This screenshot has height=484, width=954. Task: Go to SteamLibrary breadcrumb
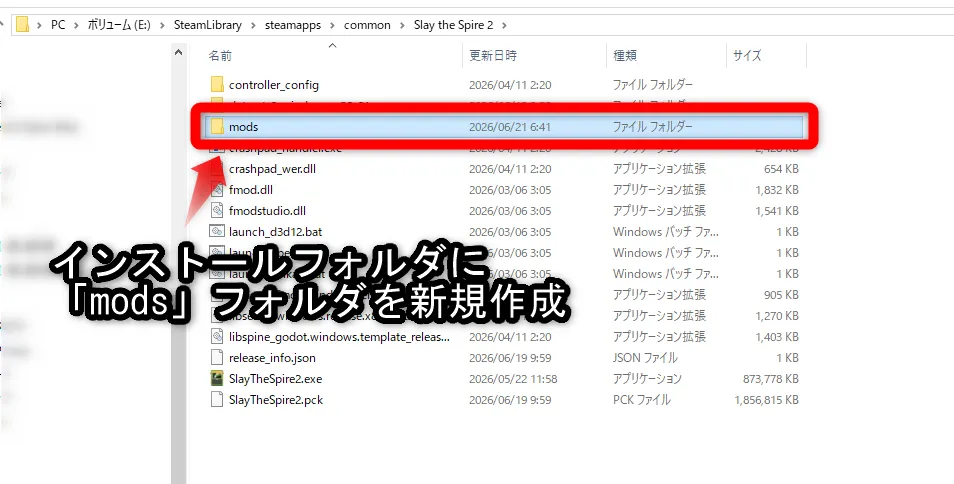coord(207,25)
